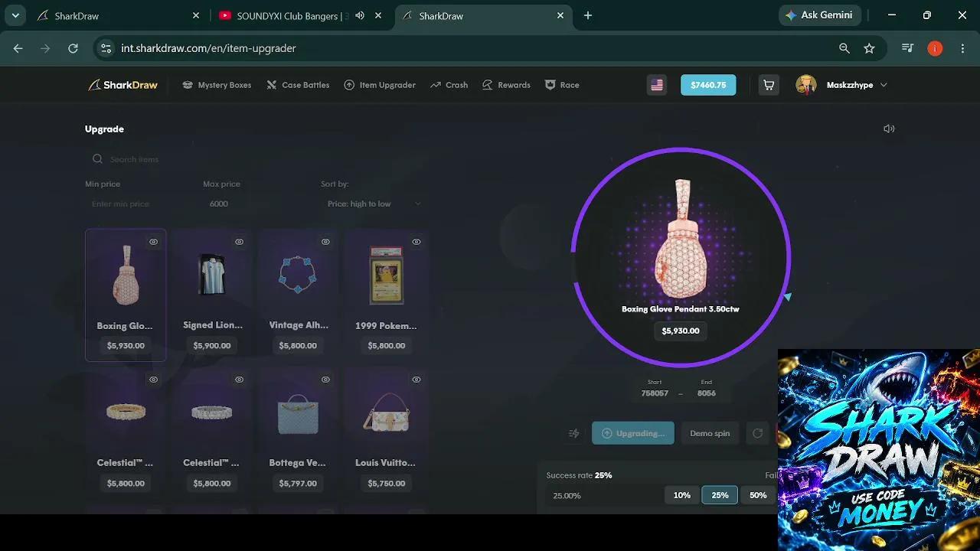980x551 pixels.
Task: Close the SOUNDYXI Club Bangers tab
Action: tap(378, 15)
